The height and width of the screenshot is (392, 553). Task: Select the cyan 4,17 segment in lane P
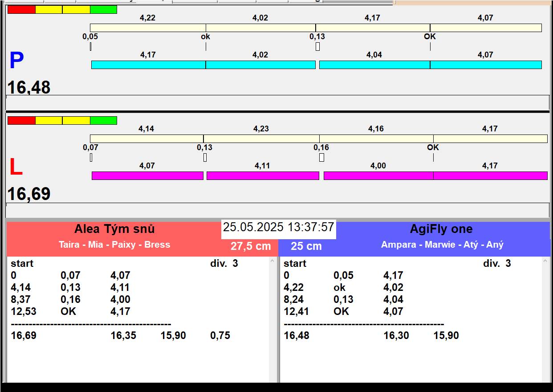[148, 65]
